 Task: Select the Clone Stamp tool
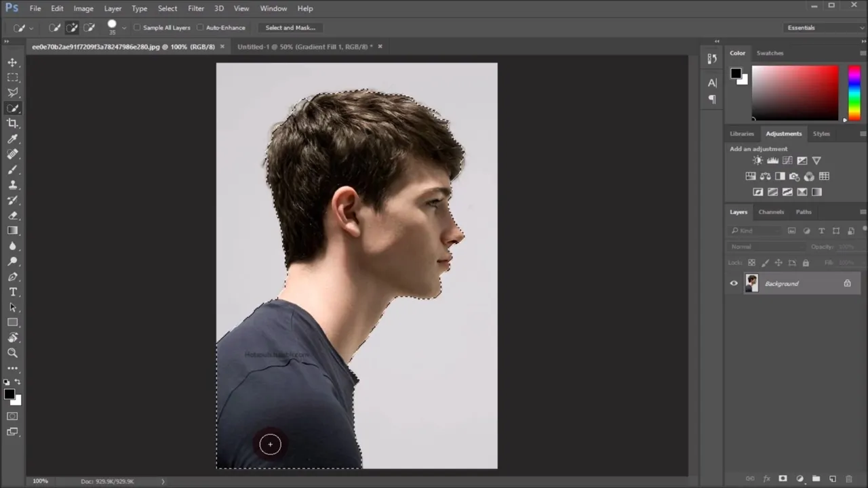[x=13, y=184]
